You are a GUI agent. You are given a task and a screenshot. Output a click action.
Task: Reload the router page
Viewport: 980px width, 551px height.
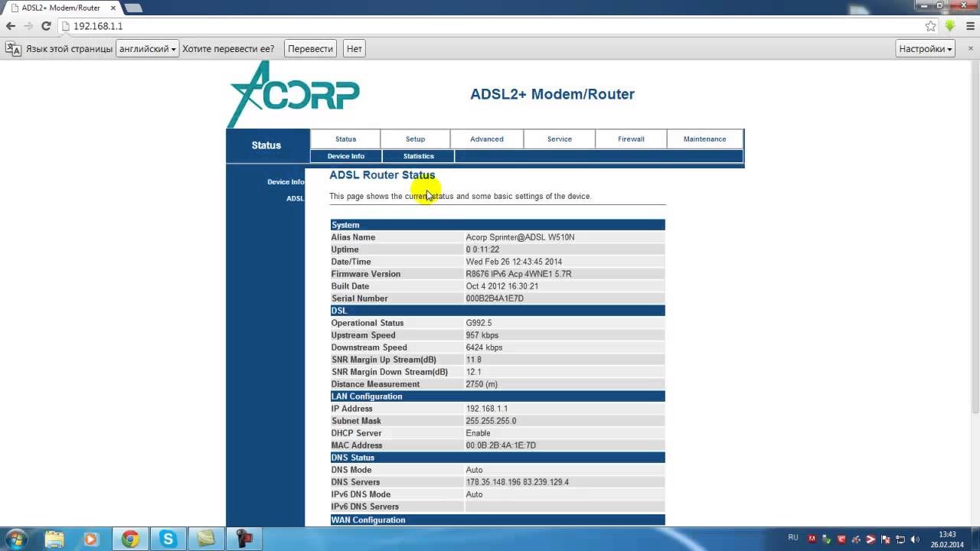(46, 26)
